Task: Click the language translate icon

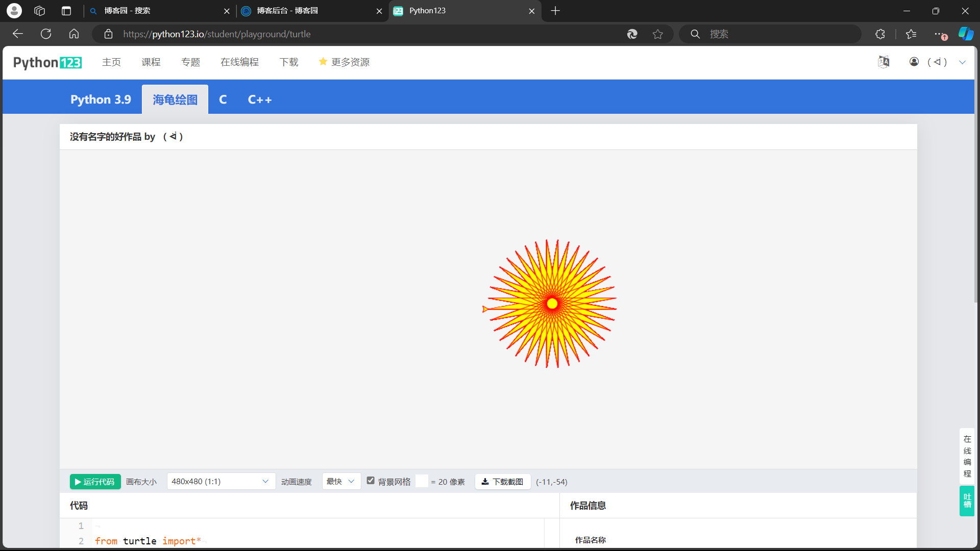Action: pos(884,62)
